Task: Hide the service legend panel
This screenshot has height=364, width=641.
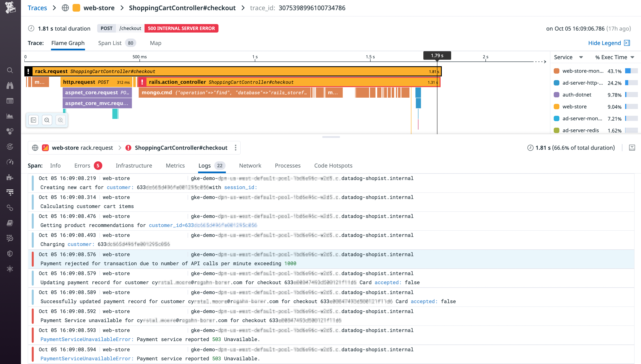Action: click(x=604, y=43)
